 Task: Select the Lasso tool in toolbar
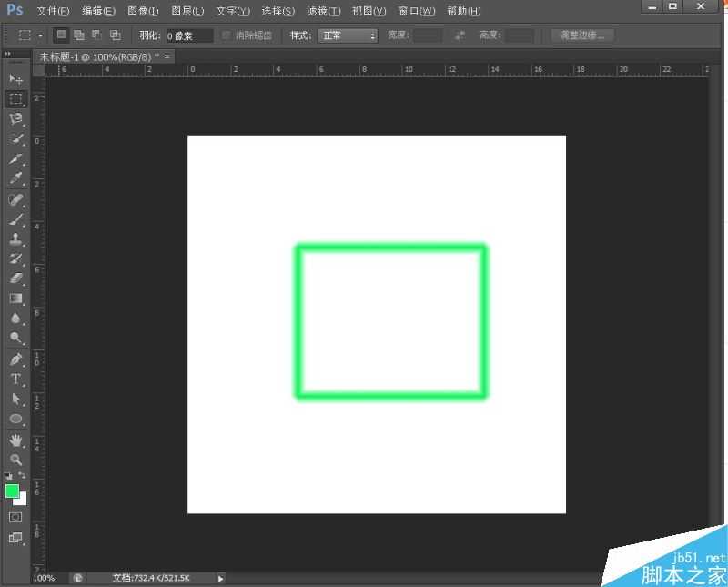click(15, 119)
